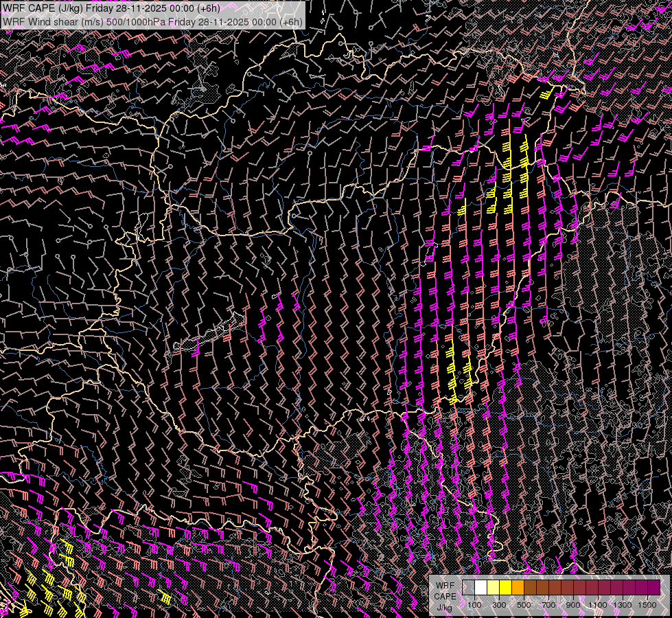The image size is (672, 618).
Task: Click the '1100' legend scale value
Action: coord(597,605)
